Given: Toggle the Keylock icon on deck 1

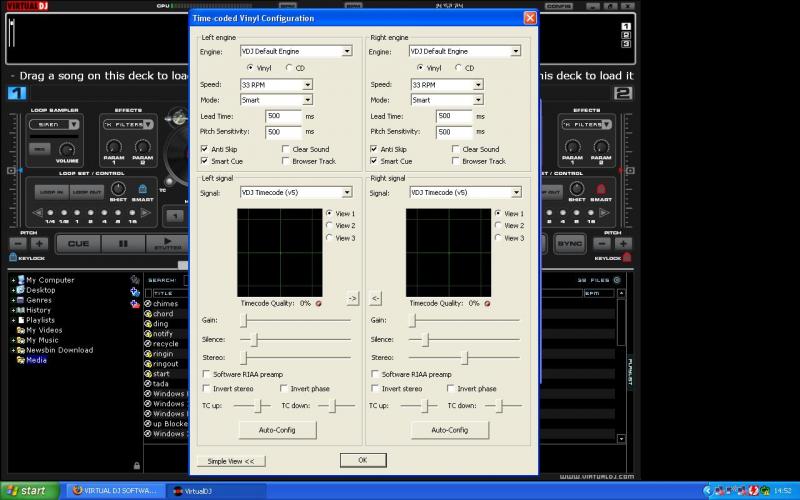Looking at the screenshot, I should [x=13, y=258].
